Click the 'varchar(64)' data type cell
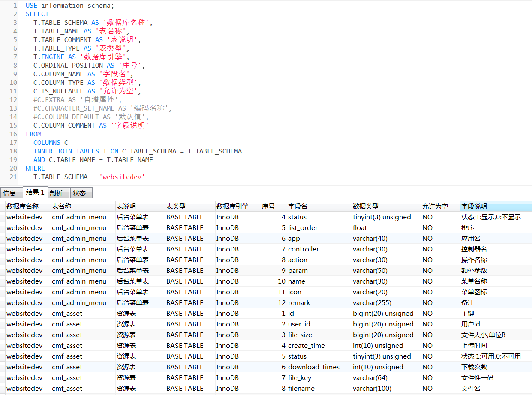Screen dimensions: 532x395 pos(386,378)
